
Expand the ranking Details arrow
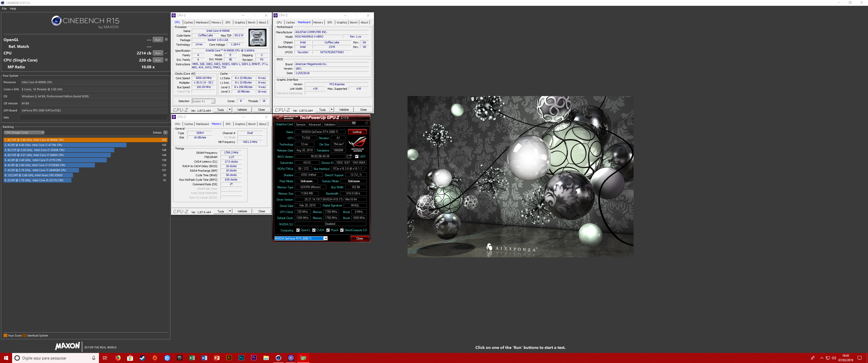[x=166, y=133]
